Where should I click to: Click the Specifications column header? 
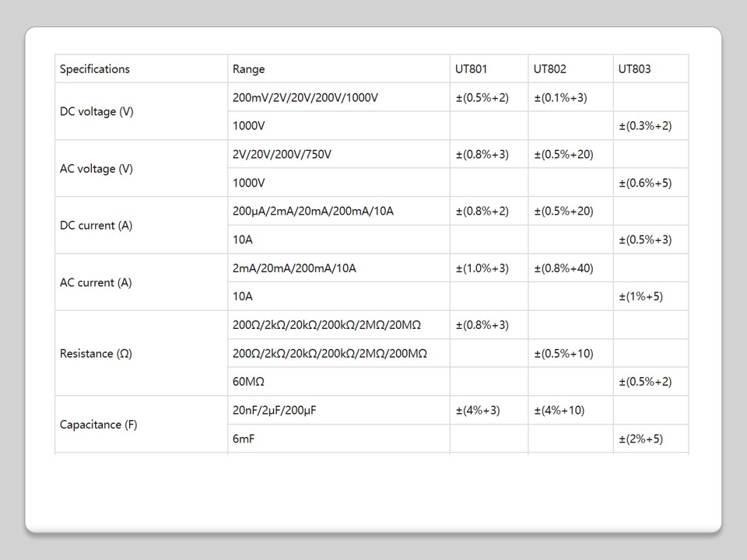(95, 69)
